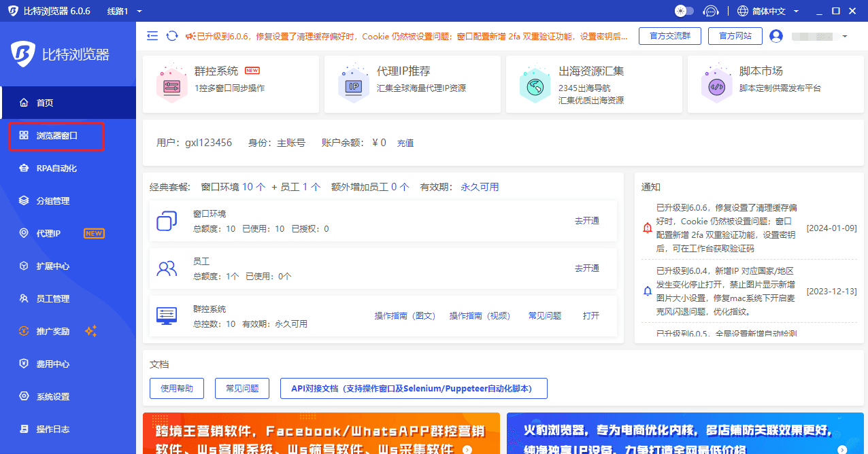Open customer service headset icon
The width and height of the screenshot is (868, 454).
(x=711, y=11)
